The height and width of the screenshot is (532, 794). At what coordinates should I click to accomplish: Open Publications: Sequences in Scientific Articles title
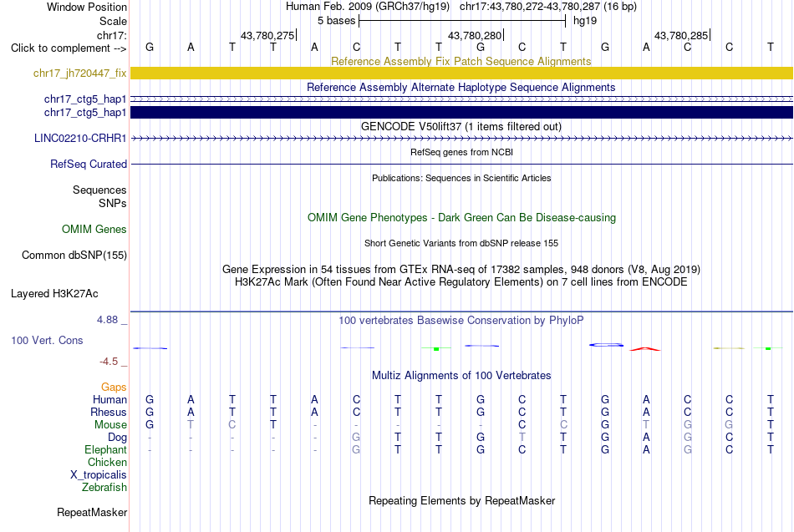pos(461,178)
